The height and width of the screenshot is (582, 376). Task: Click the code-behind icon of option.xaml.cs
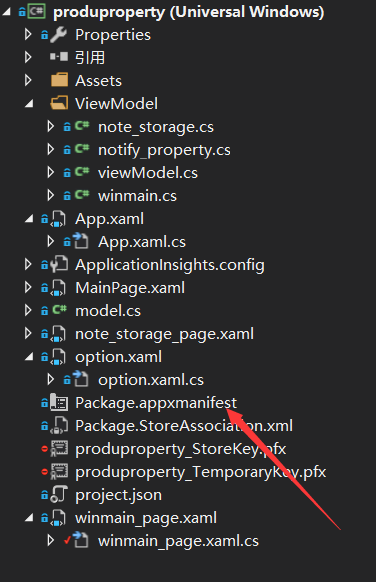pyautogui.click(x=81, y=379)
